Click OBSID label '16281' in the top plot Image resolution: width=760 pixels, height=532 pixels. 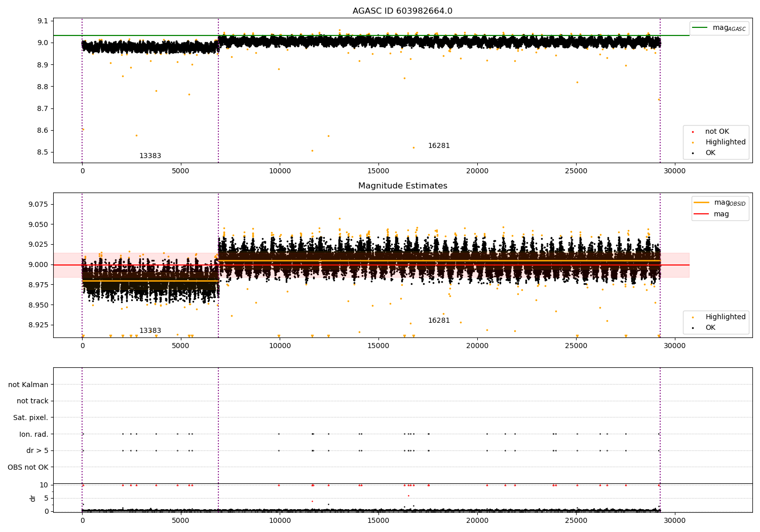coord(439,146)
